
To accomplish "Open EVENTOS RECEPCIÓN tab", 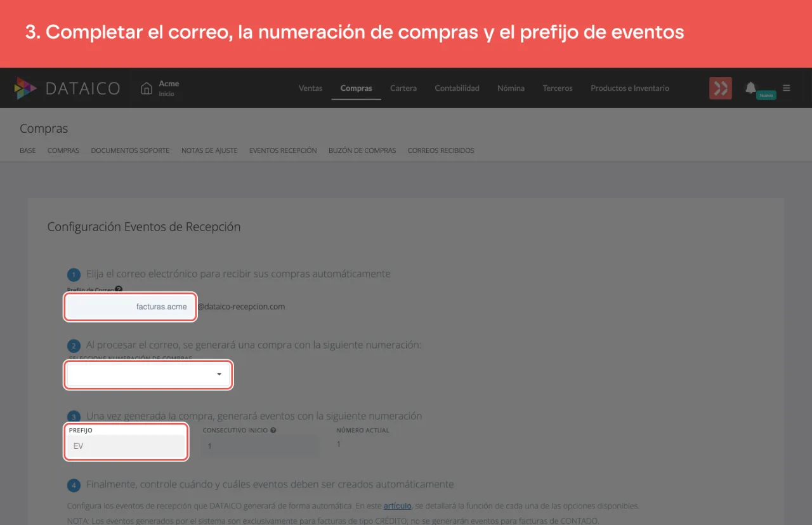I will pos(283,151).
